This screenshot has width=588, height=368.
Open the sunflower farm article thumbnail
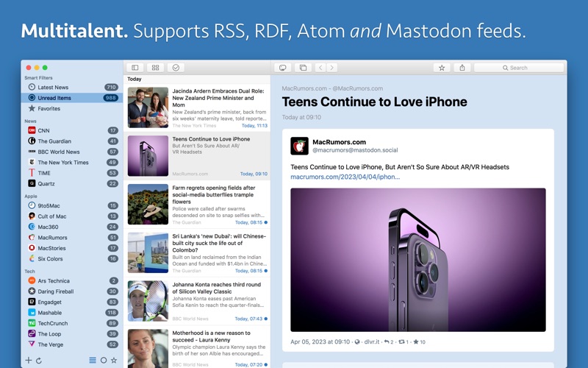pos(148,205)
